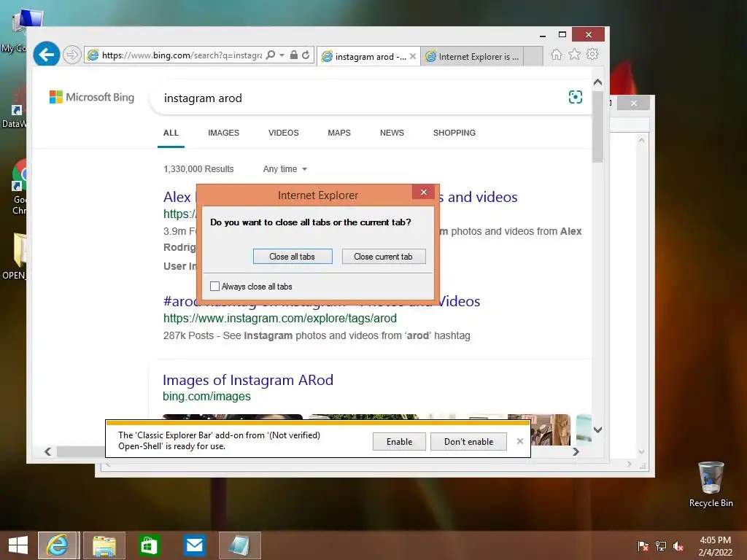Close the 'instagram arod' tab
The width and height of the screenshot is (747, 560).
[x=413, y=56]
